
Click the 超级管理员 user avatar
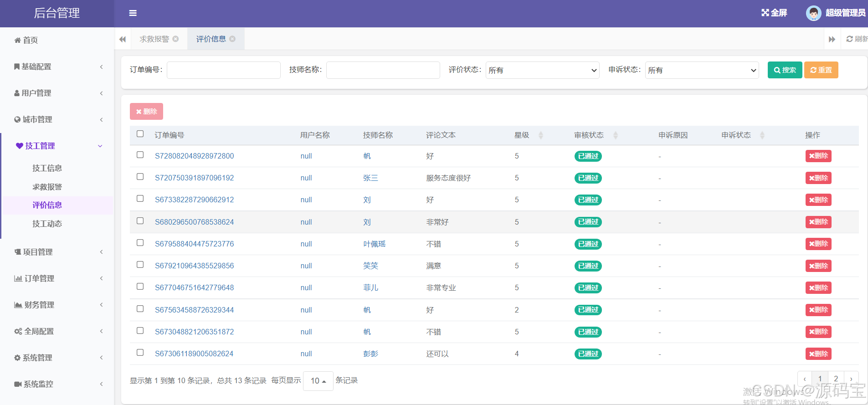[x=813, y=13]
